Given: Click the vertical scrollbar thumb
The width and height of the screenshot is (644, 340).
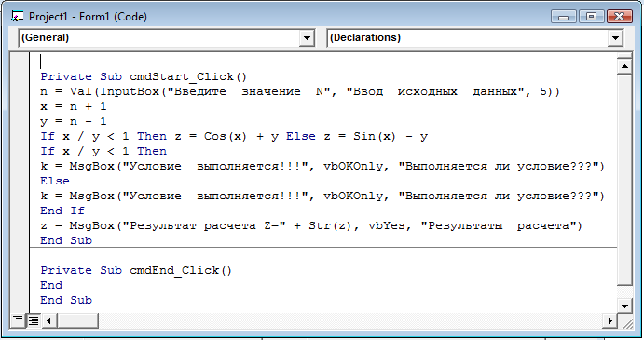Looking at the screenshot, I should pyautogui.click(x=624, y=180).
